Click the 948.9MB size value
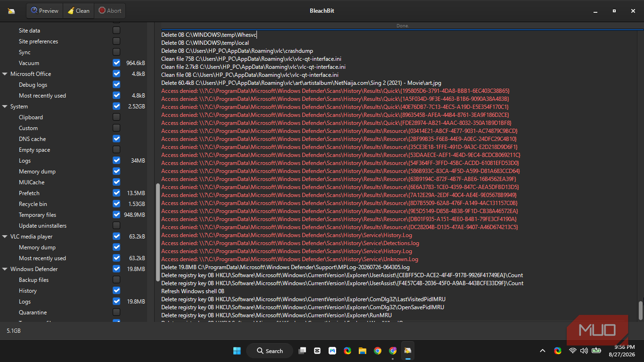644x362 pixels. point(135,215)
